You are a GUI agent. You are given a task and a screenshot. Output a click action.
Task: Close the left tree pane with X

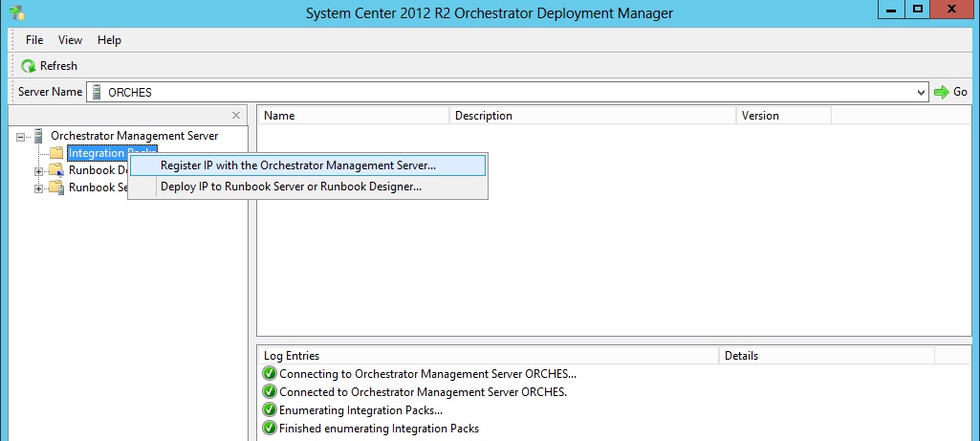point(236,115)
